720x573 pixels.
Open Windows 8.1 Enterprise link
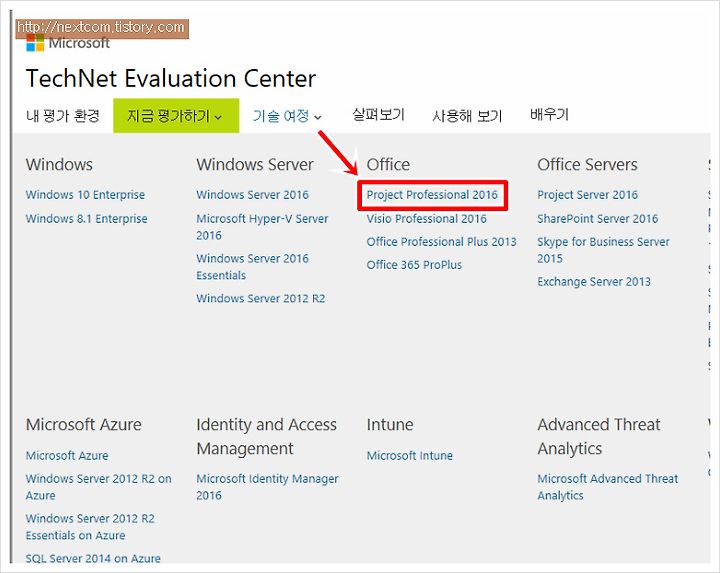(x=86, y=219)
